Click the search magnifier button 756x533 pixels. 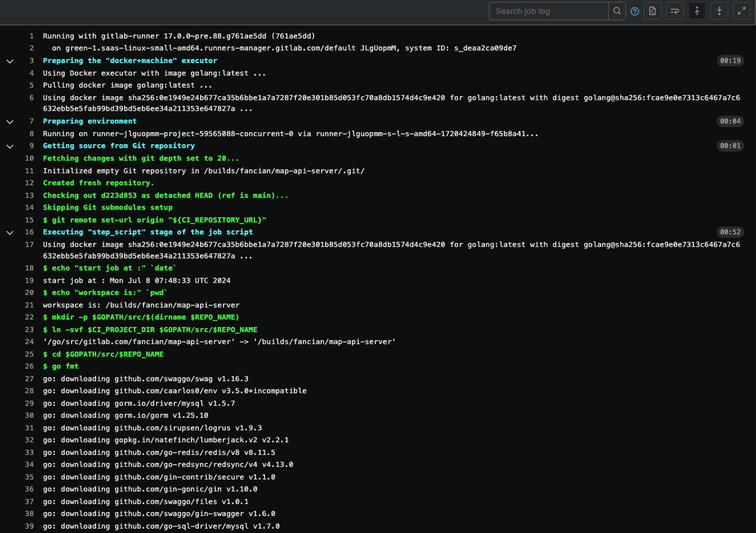[617, 11]
